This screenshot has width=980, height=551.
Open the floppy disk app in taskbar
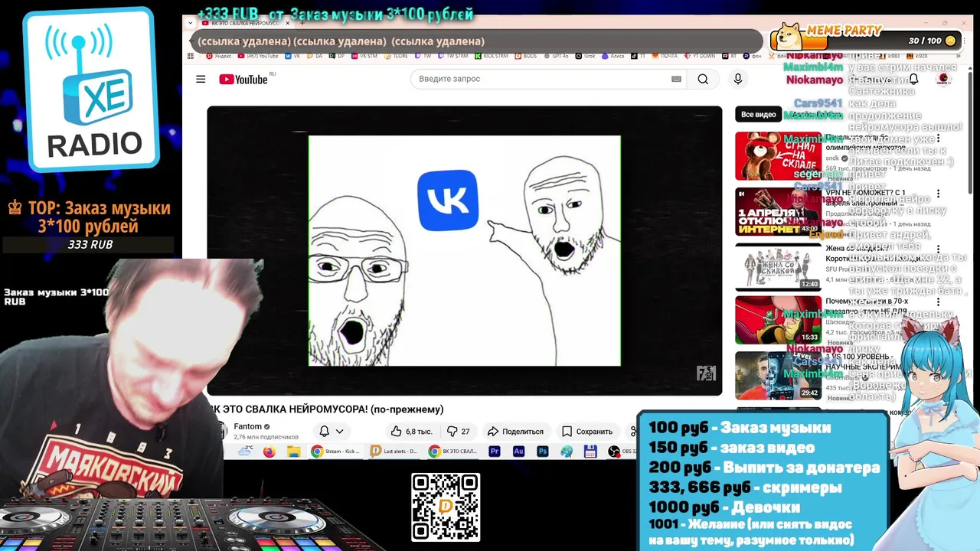click(x=590, y=452)
